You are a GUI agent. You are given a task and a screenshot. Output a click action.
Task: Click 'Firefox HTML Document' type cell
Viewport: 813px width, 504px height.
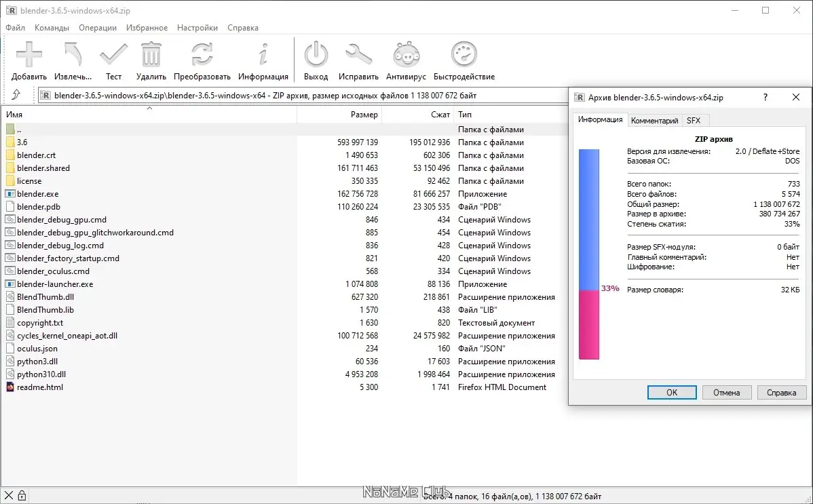[x=502, y=387]
